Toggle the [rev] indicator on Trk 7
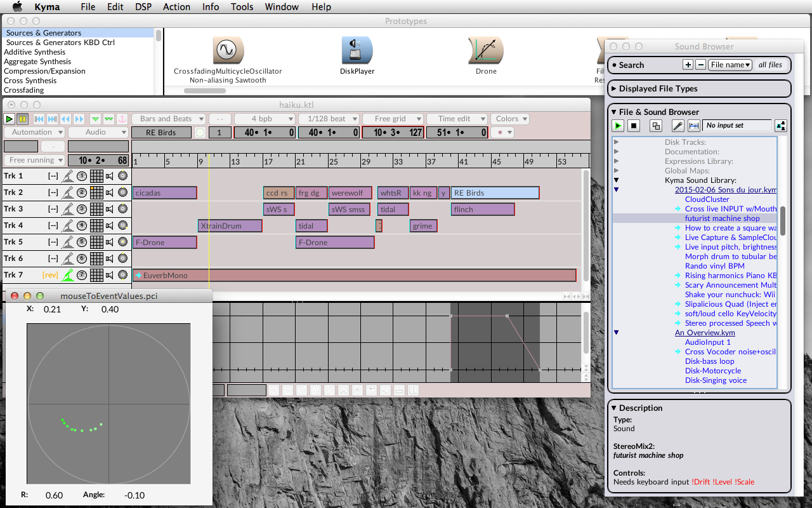Image resolution: width=812 pixels, height=508 pixels. [x=50, y=275]
